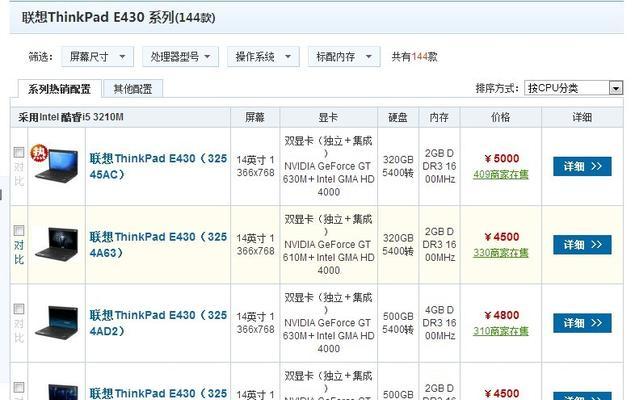Open laptop thumbnail of E430 32545AC

[58, 166]
